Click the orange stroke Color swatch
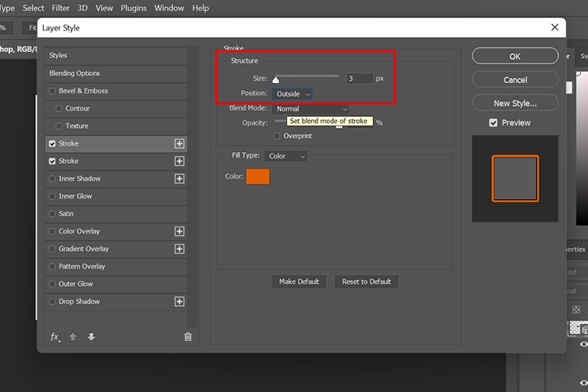 (x=258, y=176)
